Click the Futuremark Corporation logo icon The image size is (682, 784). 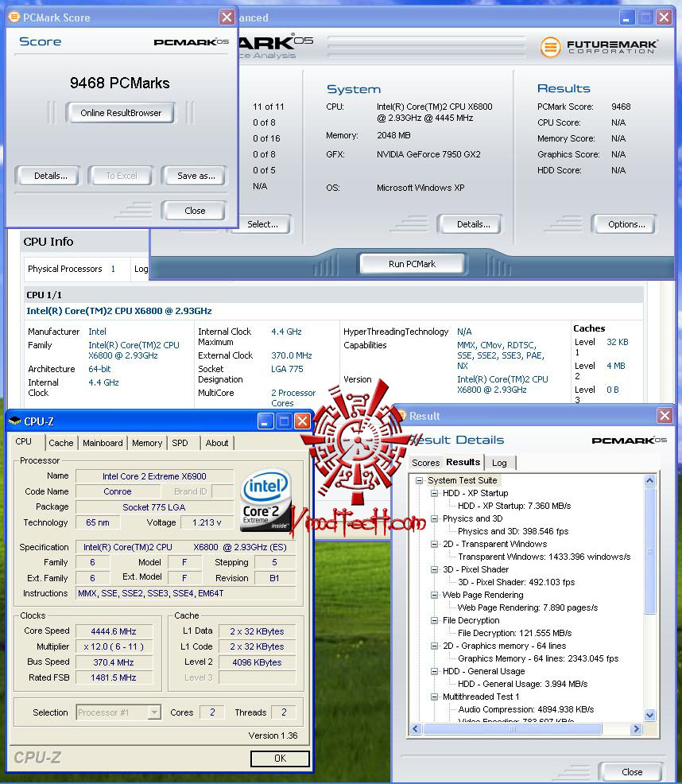point(550,48)
